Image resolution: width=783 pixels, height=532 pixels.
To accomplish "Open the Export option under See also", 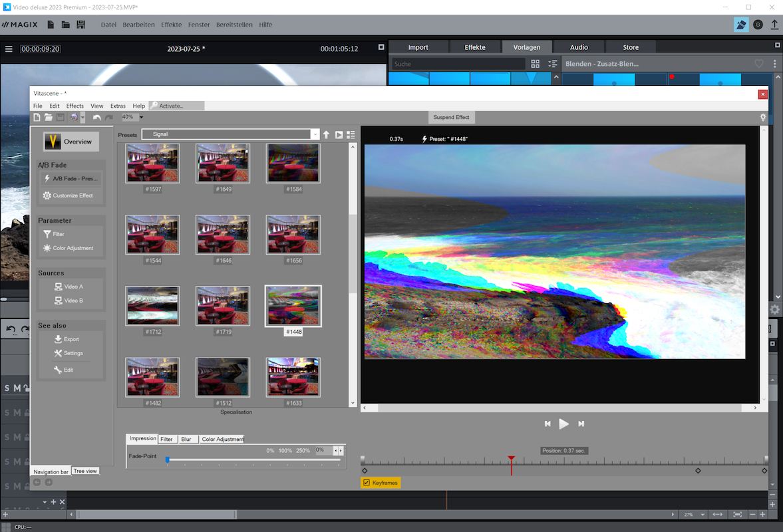I will pos(66,339).
